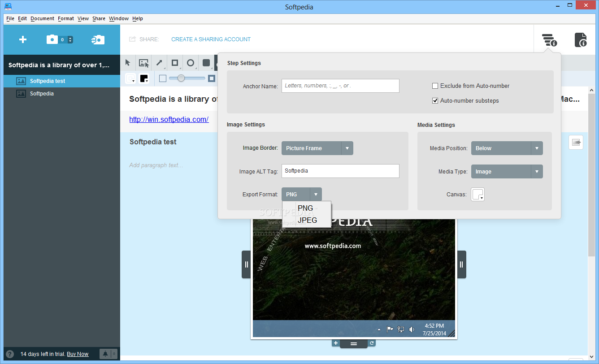Enable Exclude from Auto-number checkbox
This screenshot has width=599, height=364.
click(x=435, y=86)
